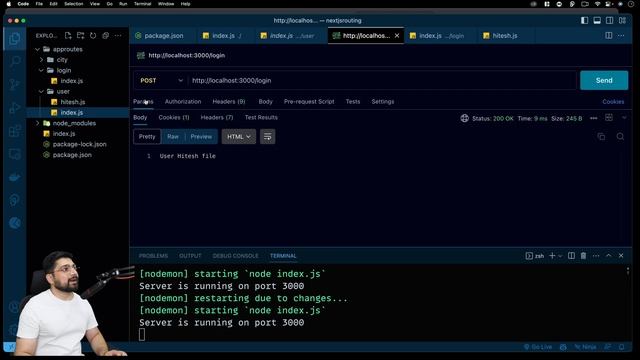Kill the terminal with trash icon

[x=584, y=256]
